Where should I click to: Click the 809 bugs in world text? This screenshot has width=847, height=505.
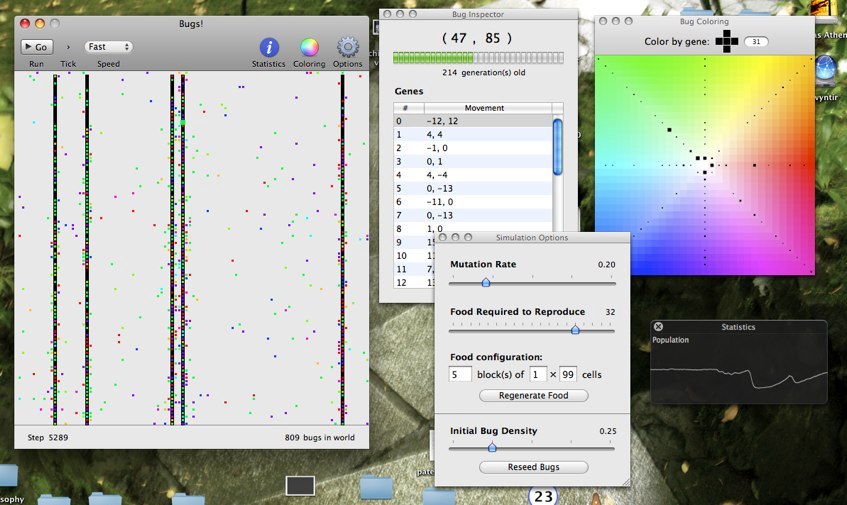coord(320,437)
